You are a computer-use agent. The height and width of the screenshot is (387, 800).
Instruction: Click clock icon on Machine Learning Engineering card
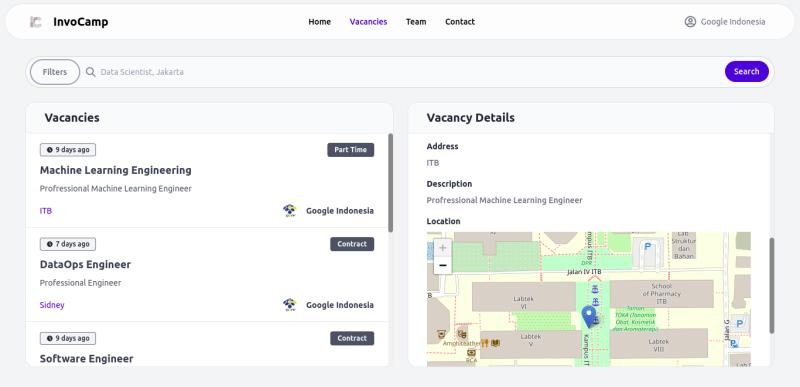pyautogui.click(x=49, y=150)
